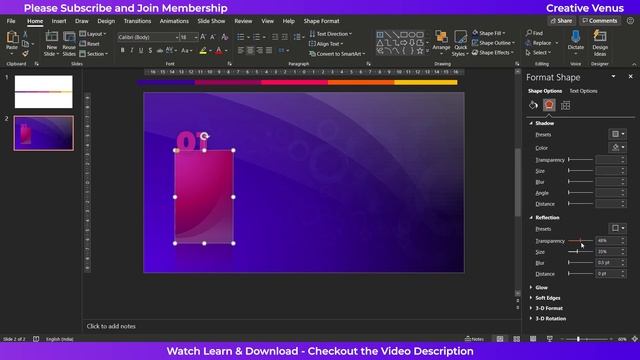Click to add notes area
Viewport: 640px width, 360px height.
pos(111,326)
